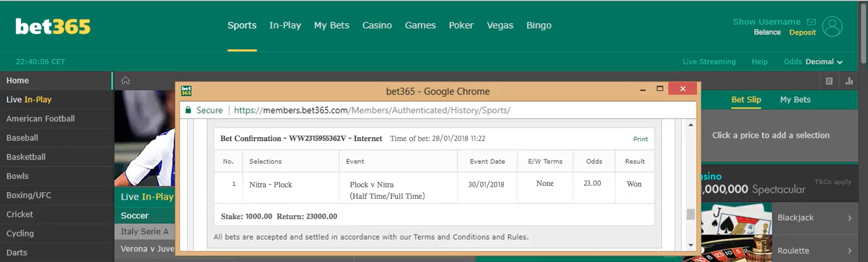Expand the Roulette chevron arrow

pyautogui.click(x=850, y=250)
